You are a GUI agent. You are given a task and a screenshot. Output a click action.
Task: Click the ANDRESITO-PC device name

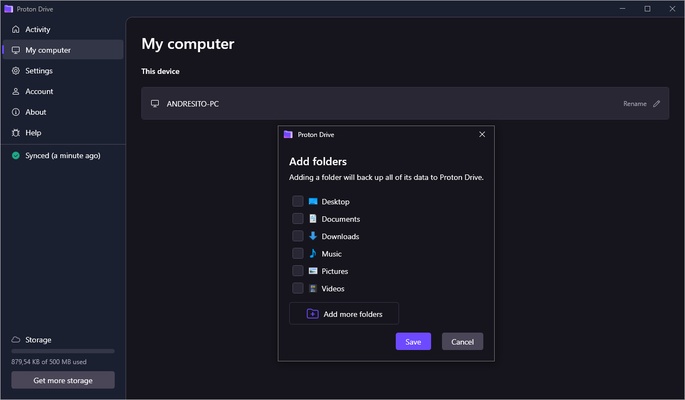pos(193,104)
